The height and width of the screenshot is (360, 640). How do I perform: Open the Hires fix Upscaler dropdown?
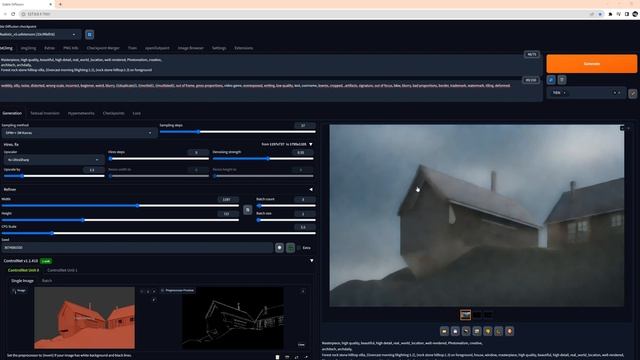pos(53,160)
